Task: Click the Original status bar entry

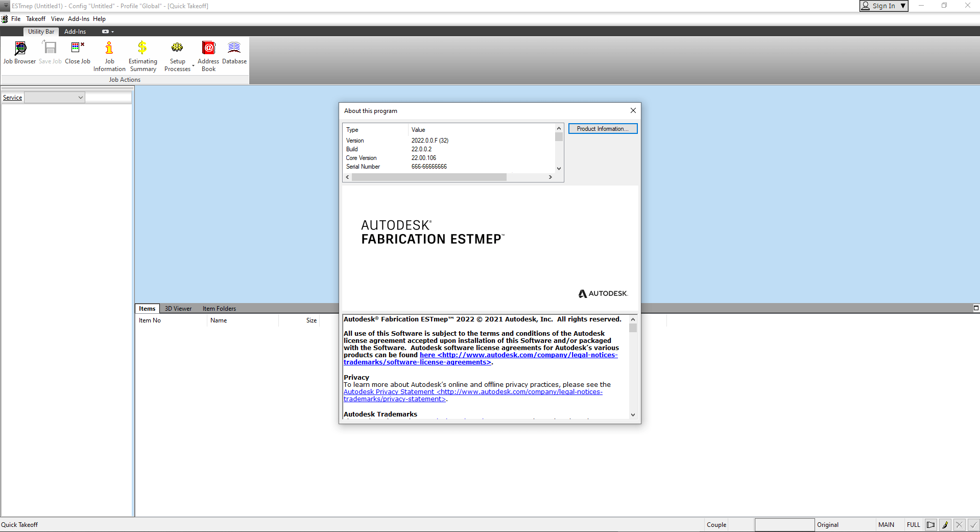Action: 828,525
